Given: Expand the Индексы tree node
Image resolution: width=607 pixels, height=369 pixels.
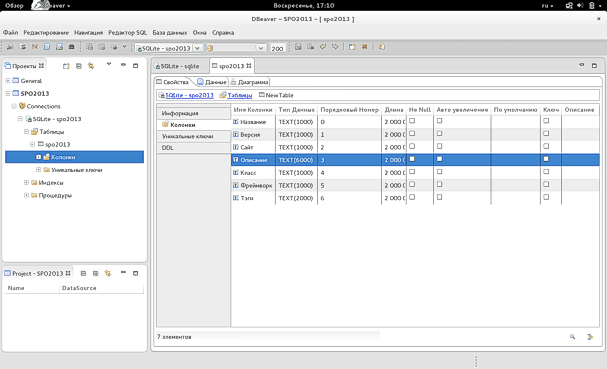Looking at the screenshot, I should tap(26, 182).
